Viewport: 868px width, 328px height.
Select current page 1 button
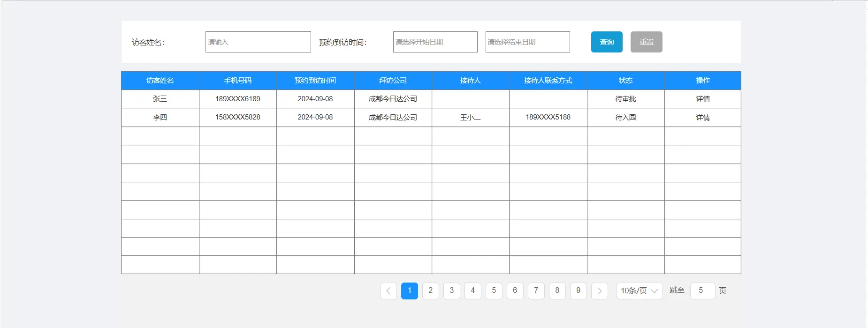(409, 291)
